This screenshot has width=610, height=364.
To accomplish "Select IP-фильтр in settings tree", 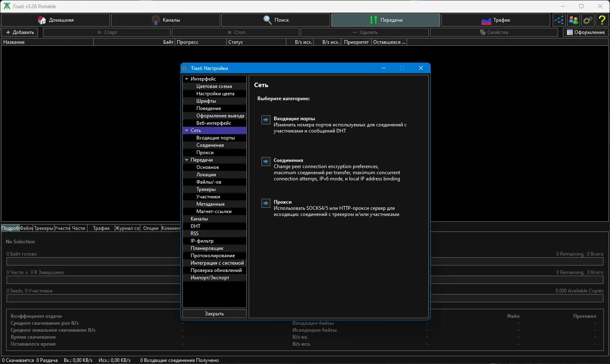I will pyautogui.click(x=202, y=241).
